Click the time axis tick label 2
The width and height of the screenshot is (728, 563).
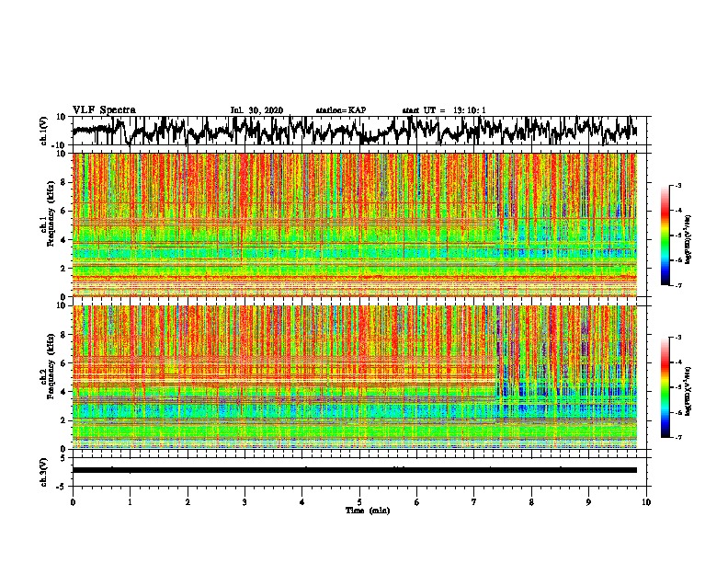pos(188,502)
